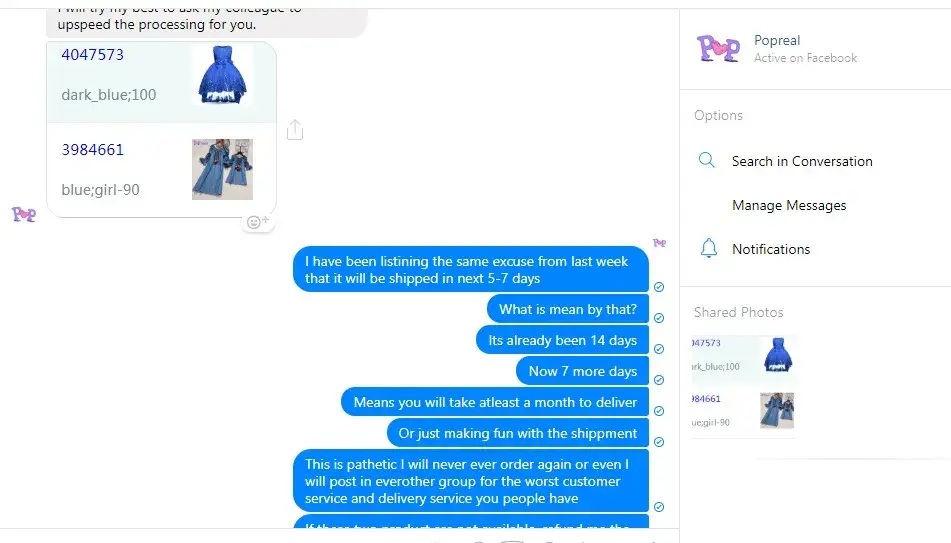Open Popreal page logo in sidebar header
The width and height of the screenshot is (951, 543).
tap(719, 49)
